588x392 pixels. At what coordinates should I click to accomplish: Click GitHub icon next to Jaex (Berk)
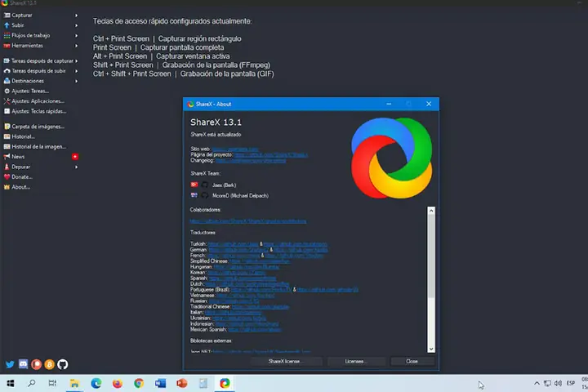tap(205, 185)
